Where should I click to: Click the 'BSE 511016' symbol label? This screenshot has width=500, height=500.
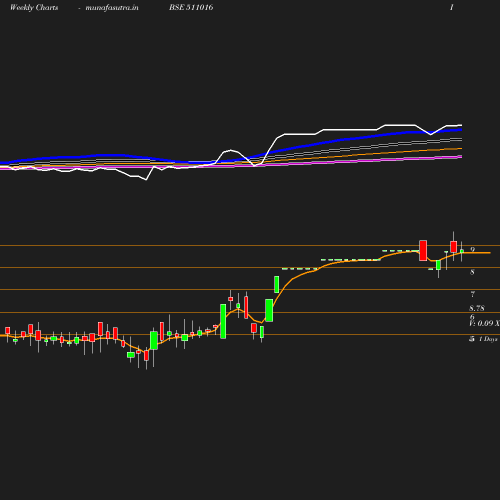[191, 7]
